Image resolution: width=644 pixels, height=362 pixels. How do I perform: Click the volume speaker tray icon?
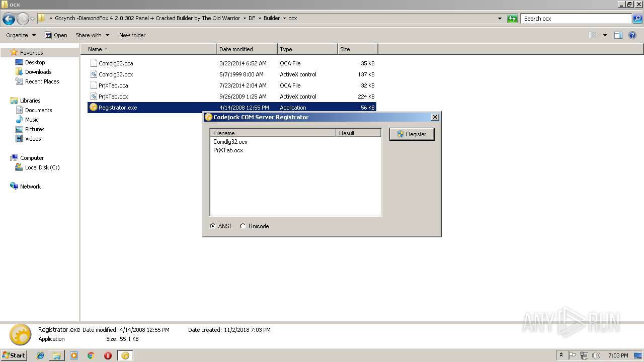(596, 355)
